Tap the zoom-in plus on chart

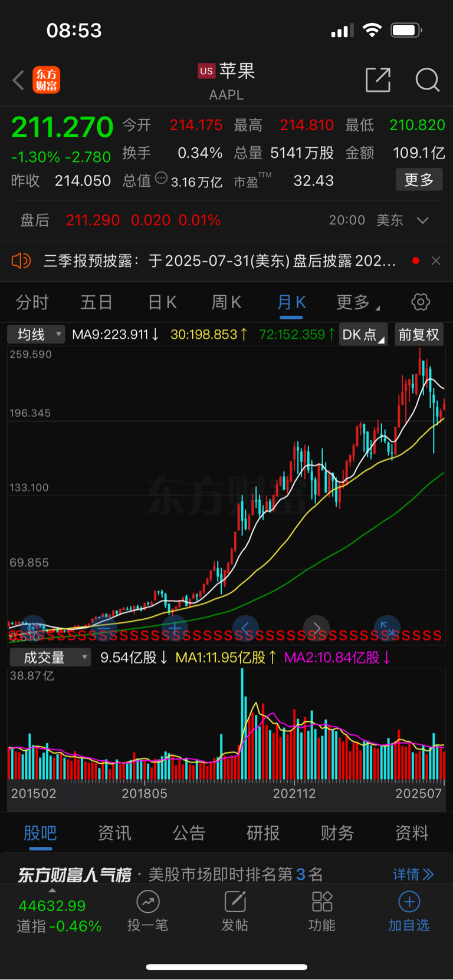(x=174, y=628)
